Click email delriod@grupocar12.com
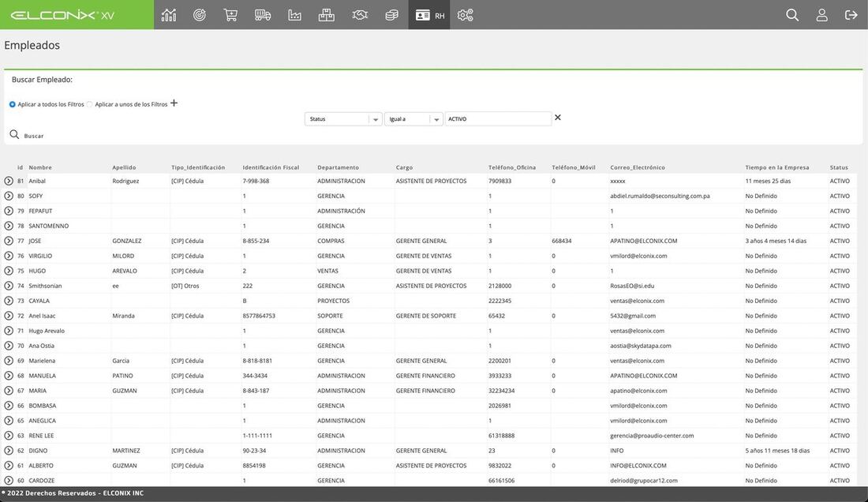Image resolution: width=868 pixels, height=502 pixels. click(644, 481)
